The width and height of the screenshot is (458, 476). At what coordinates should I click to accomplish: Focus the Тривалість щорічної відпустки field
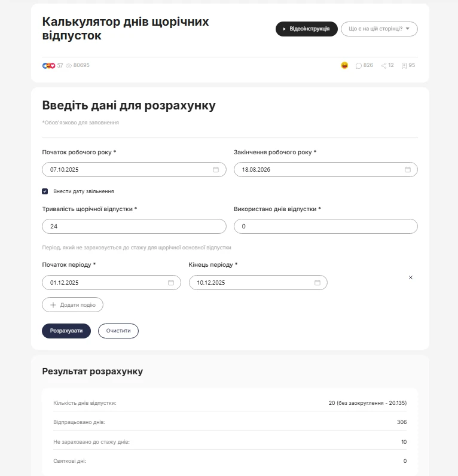pyautogui.click(x=134, y=227)
